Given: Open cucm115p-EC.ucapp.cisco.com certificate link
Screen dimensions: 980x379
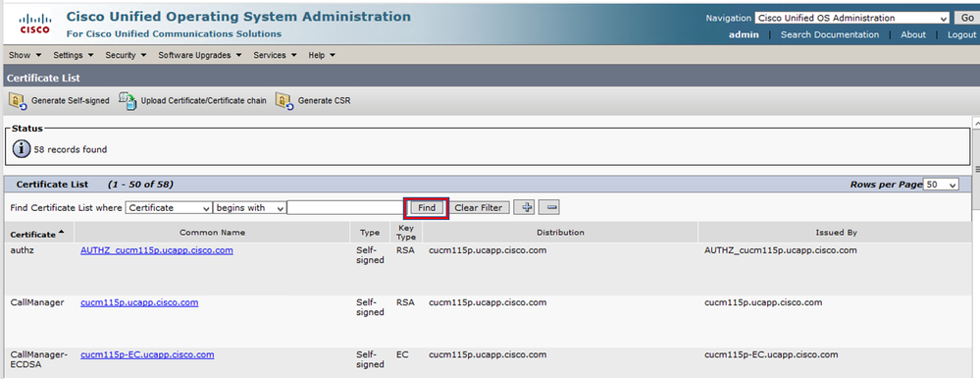Looking at the screenshot, I should click(x=147, y=354).
